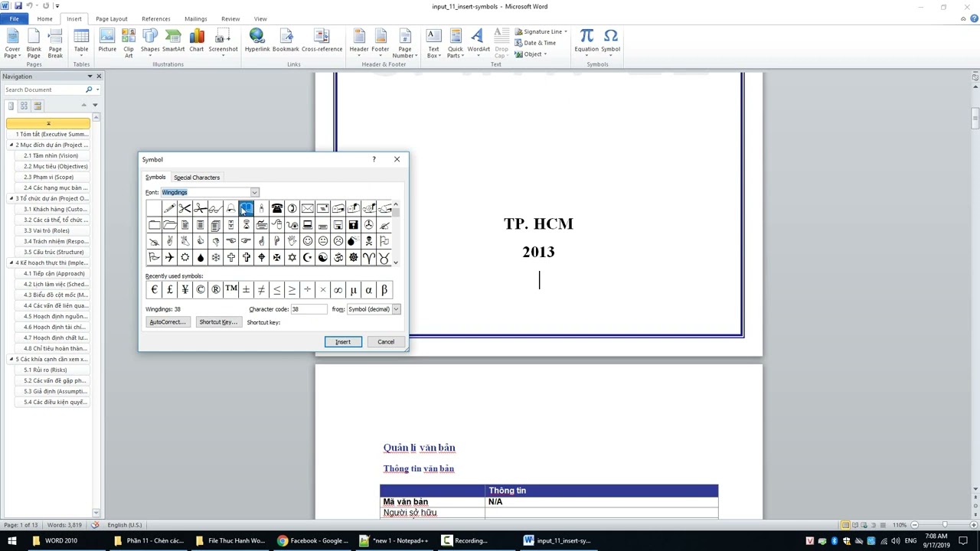
Task: Open the View ribbon tab
Action: point(260,18)
